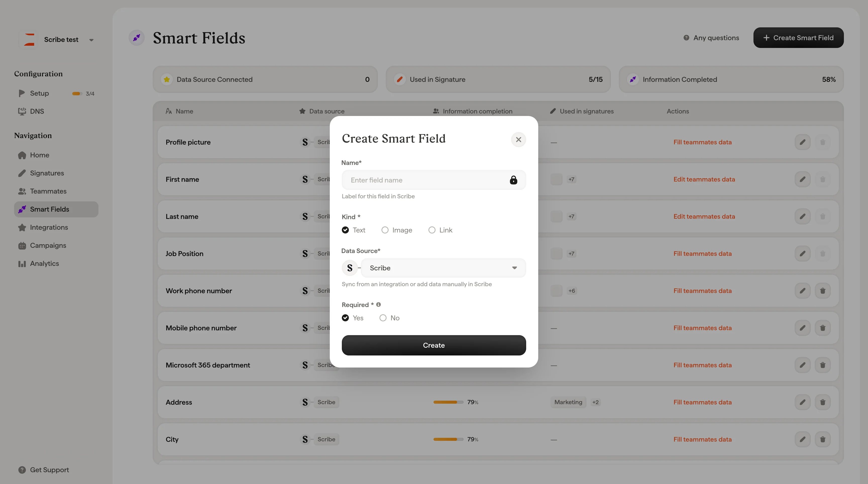Click the lock icon in Name field
The image size is (868, 484).
(513, 180)
